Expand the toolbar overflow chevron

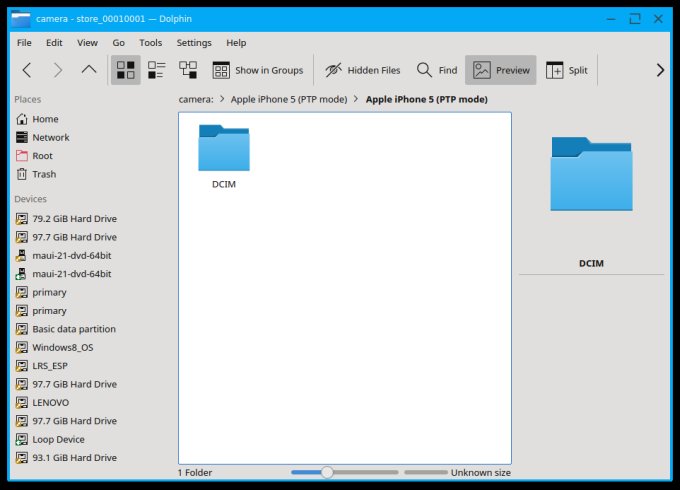(x=659, y=70)
